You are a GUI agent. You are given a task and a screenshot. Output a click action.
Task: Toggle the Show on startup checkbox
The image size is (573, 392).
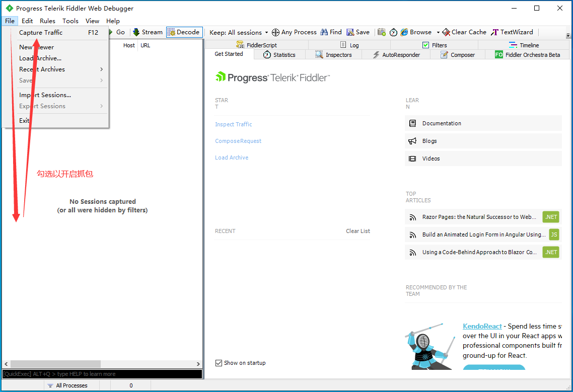click(219, 363)
